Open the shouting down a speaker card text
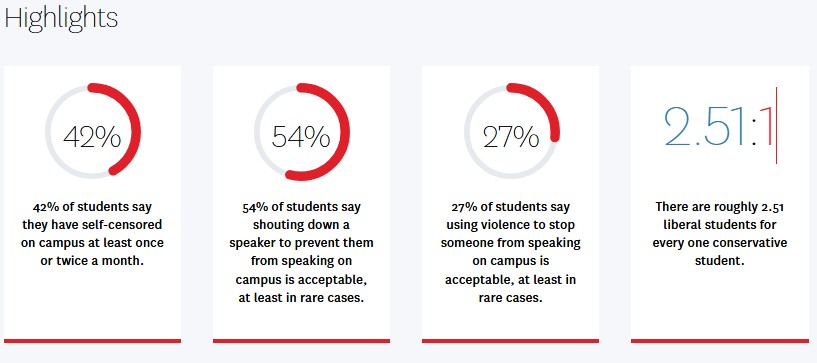The width and height of the screenshot is (817, 363). pyautogui.click(x=302, y=253)
